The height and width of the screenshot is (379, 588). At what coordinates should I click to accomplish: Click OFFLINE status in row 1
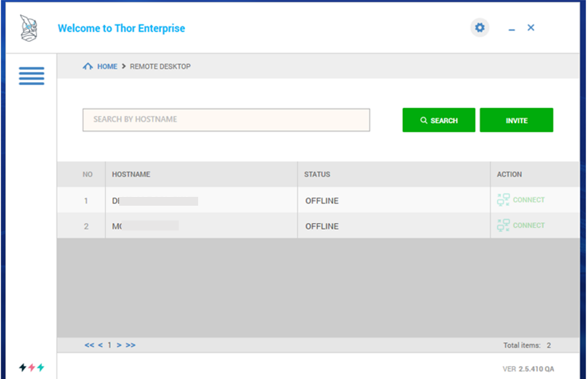tap(322, 201)
